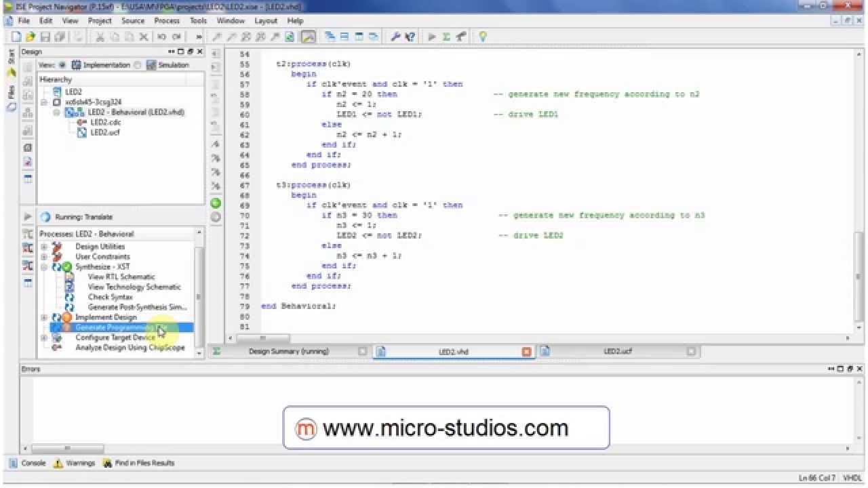The height and width of the screenshot is (488, 868).
Task: Select Generate Programming File process
Action: [x=121, y=327]
